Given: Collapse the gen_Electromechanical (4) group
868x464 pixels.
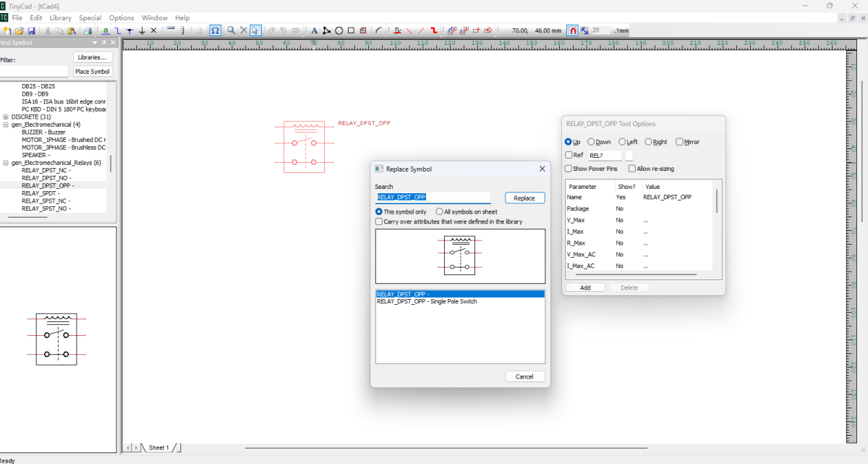Looking at the screenshot, I should 6,125.
